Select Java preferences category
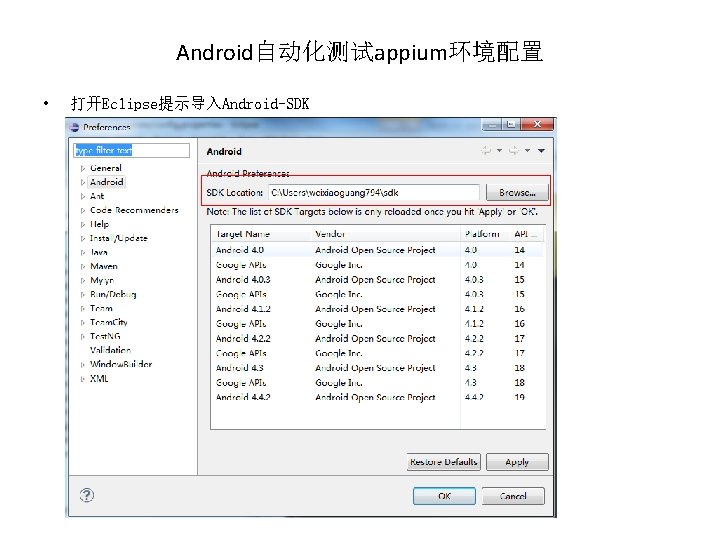The image size is (720, 540). pyautogui.click(x=99, y=252)
